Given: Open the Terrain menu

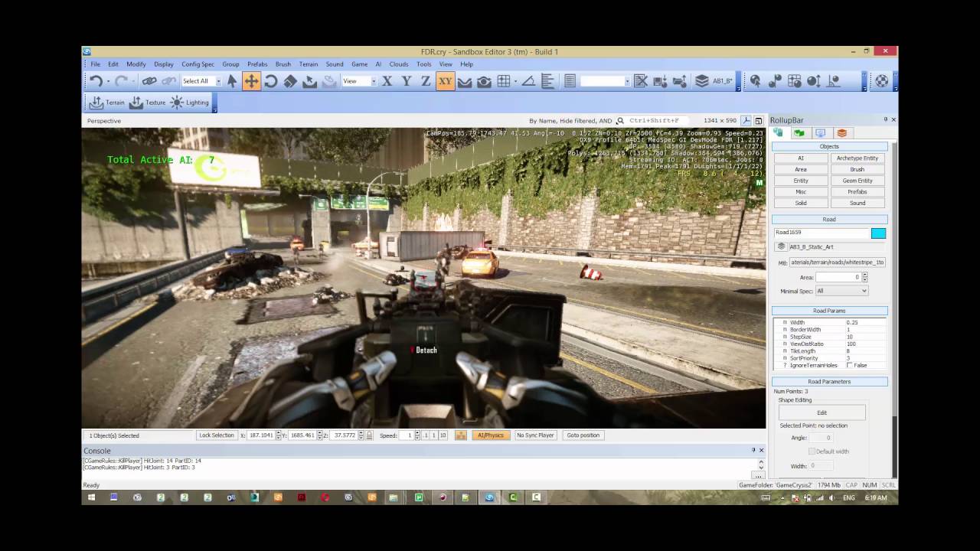Looking at the screenshot, I should point(309,64).
